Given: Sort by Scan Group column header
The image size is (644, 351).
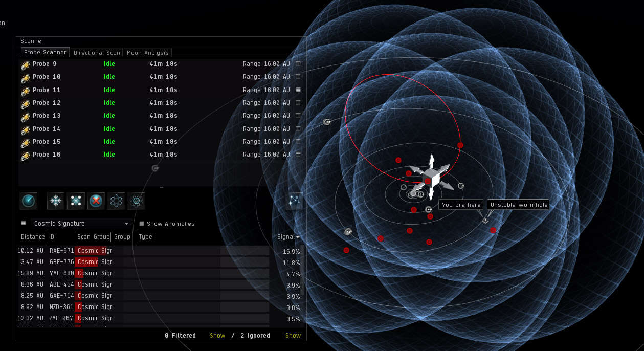Looking at the screenshot, I should tap(93, 237).
